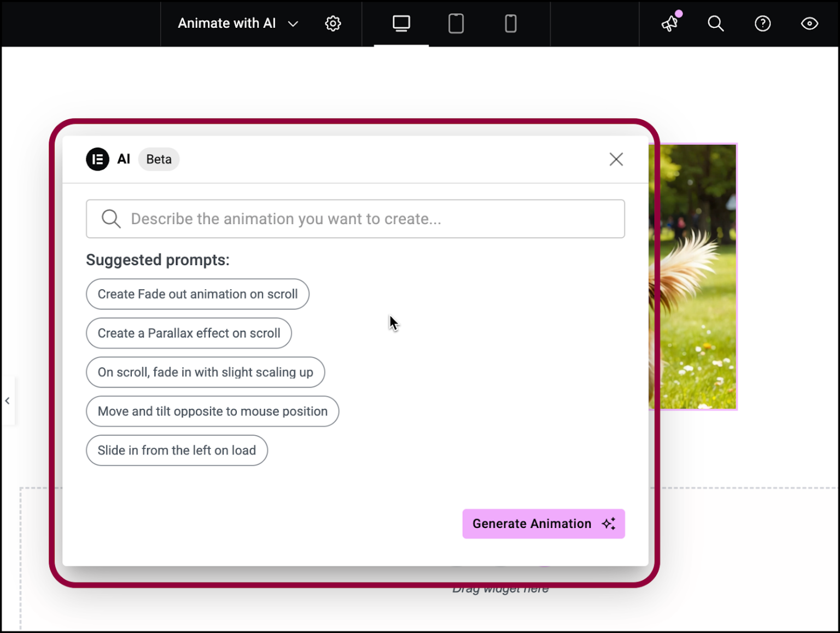This screenshot has height=633, width=840.
Task: Switch to mobile view mode
Action: click(x=510, y=24)
